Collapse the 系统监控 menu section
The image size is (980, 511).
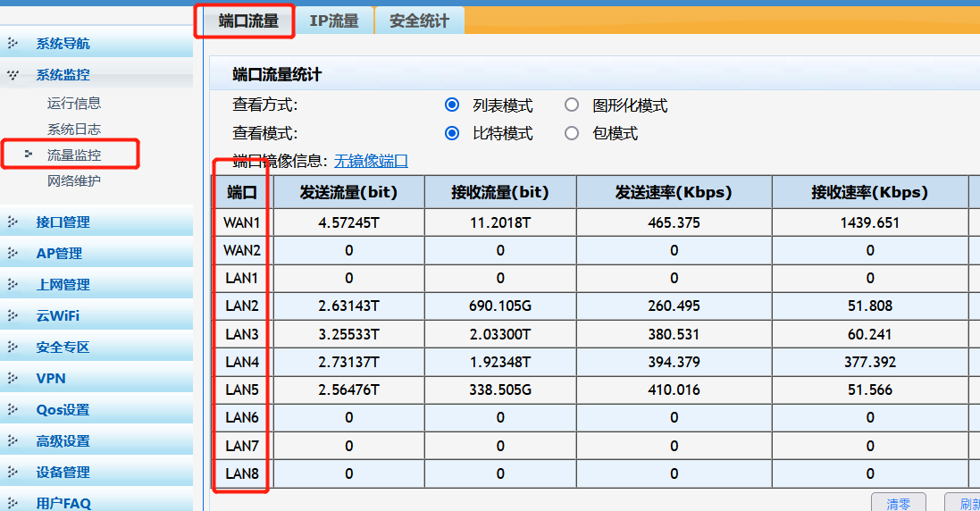click(96, 74)
